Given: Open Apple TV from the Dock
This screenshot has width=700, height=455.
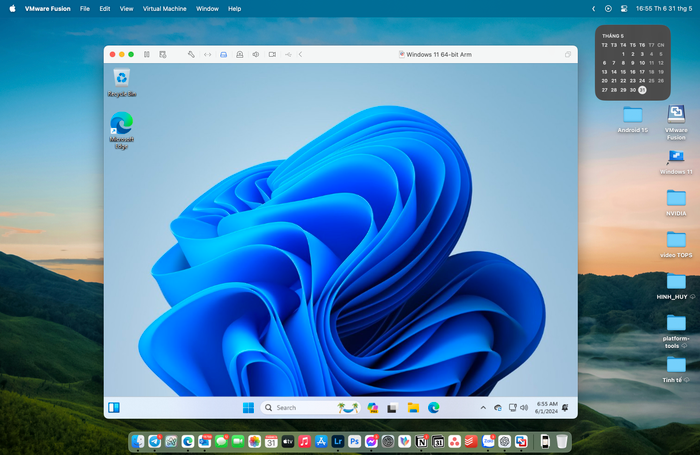Looking at the screenshot, I should click(288, 441).
